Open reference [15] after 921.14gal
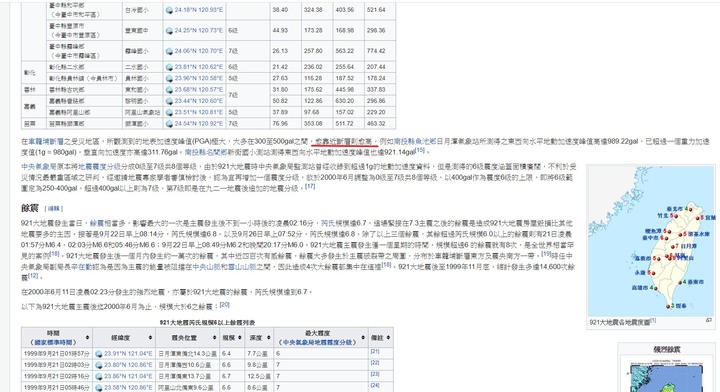The image size is (720, 392). pyautogui.click(x=420, y=150)
